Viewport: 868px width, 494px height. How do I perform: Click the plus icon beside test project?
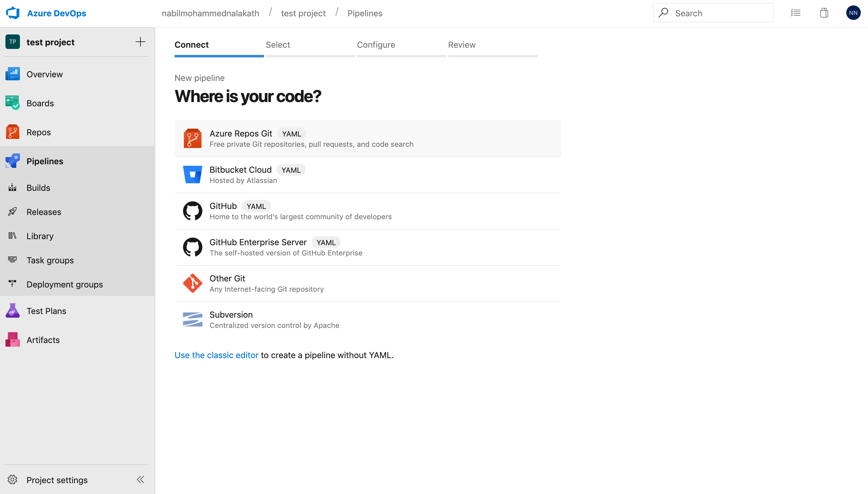140,42
